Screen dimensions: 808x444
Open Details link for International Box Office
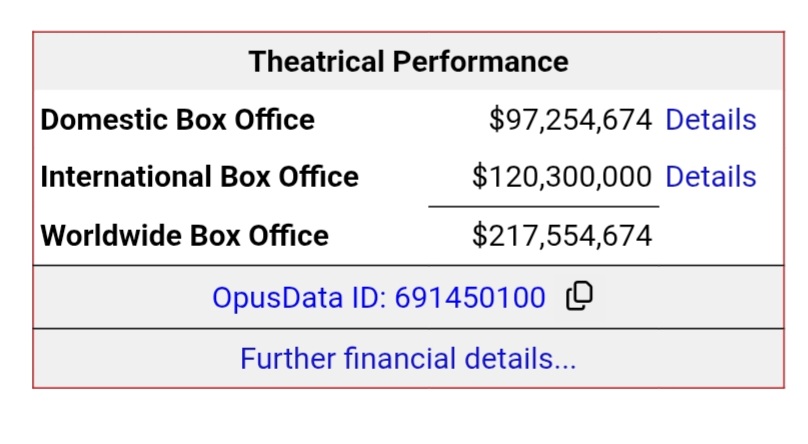tap(710, 177)
